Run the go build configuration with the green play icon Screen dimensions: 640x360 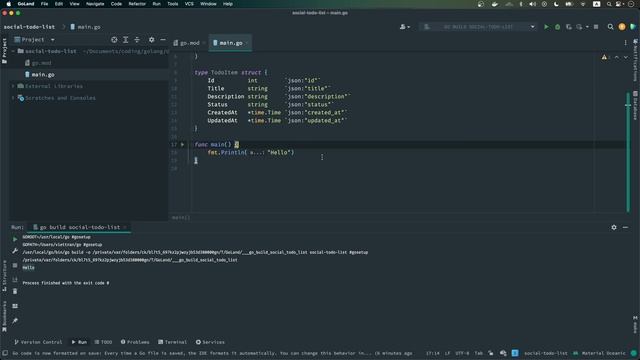(546, 27)
